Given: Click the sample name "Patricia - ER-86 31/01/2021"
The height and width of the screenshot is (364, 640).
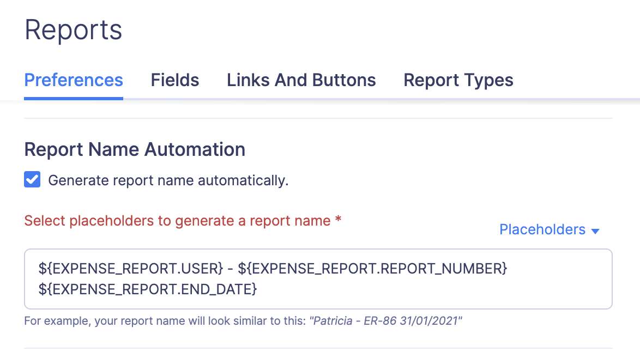Looking at the screenshot, I should point(385,320).
